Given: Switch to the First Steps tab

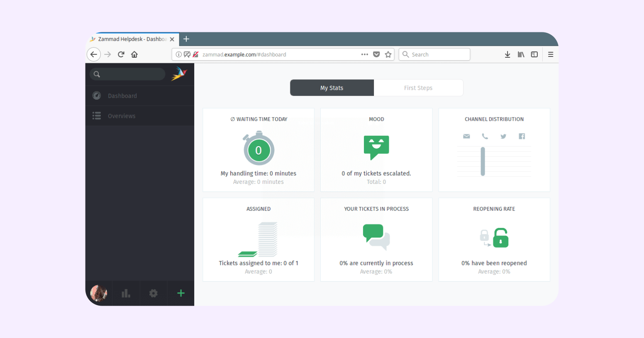Looking at the screenshot, I should 418,88.
